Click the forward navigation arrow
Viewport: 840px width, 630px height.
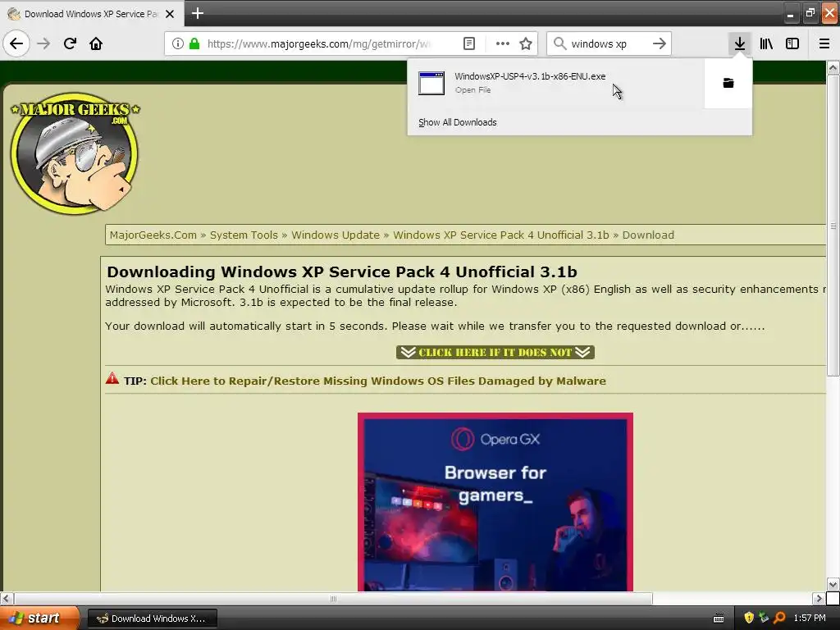point(44,43)
